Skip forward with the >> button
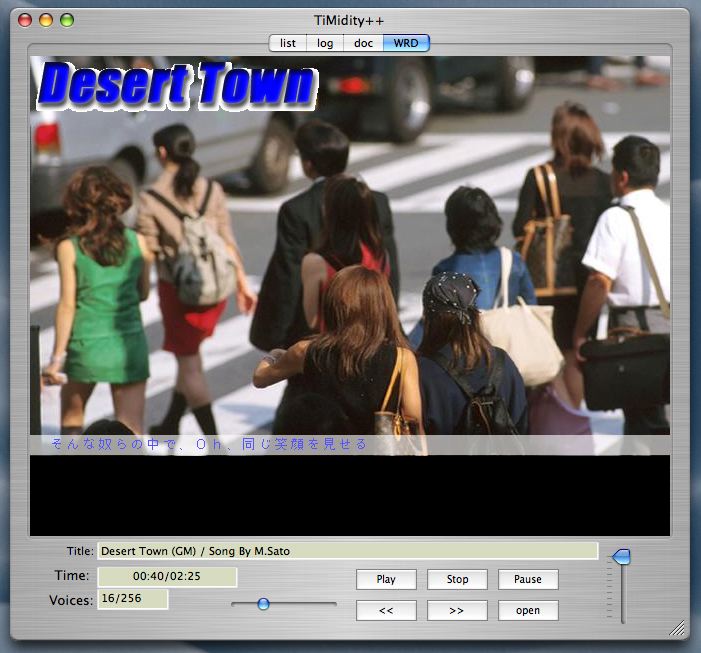This screenshot has height=653, width=701. click(457, 610)
